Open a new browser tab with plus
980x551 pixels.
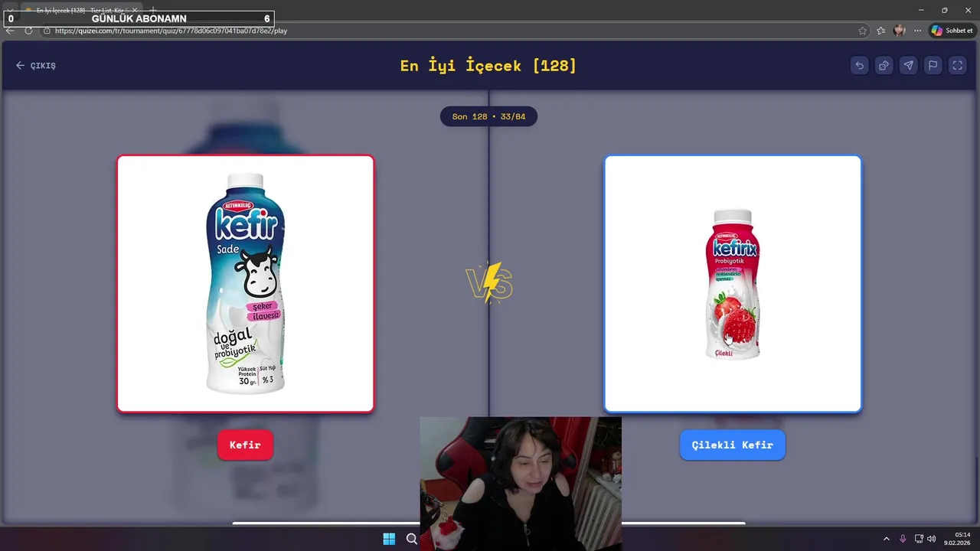pyautogui.click(x=152, y=11)
